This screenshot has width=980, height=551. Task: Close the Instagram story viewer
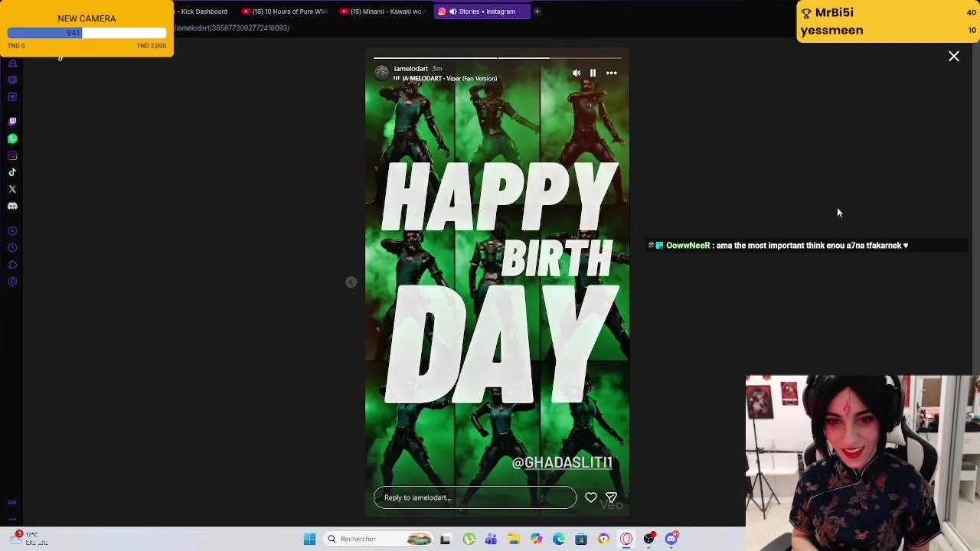(x=954, y=57)
